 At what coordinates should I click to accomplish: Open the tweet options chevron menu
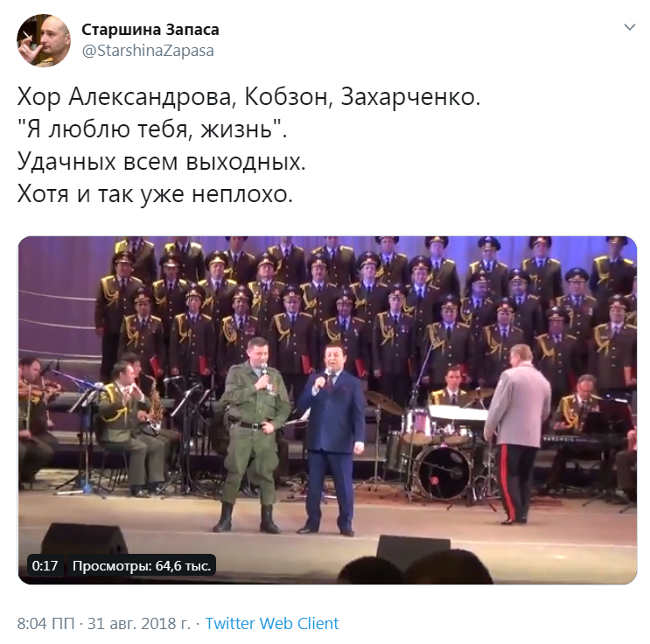point(629,27)
